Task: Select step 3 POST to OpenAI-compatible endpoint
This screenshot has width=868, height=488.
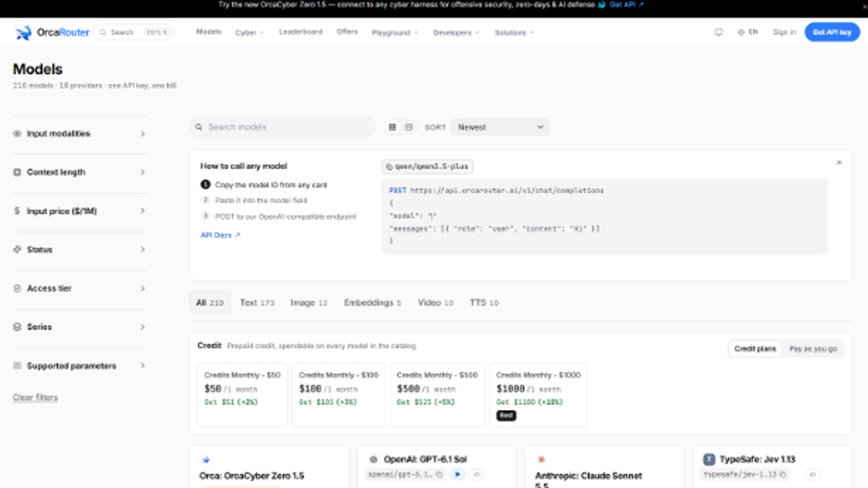Action: 279,216
